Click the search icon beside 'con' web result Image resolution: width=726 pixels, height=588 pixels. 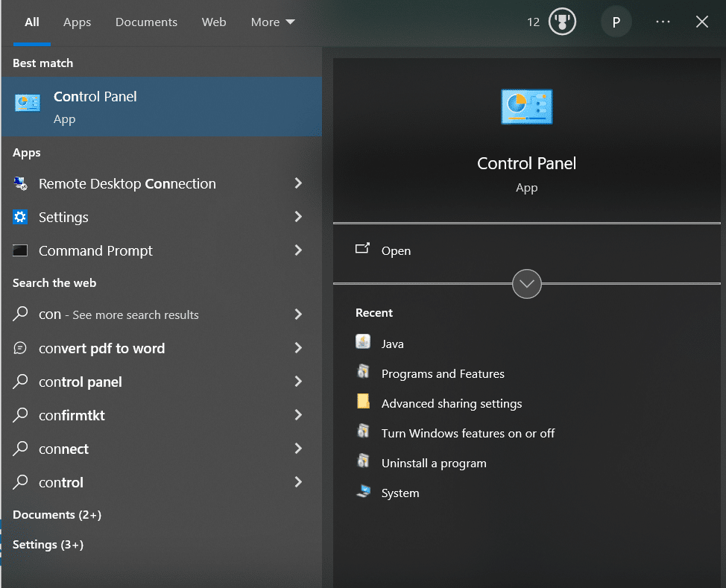(20, 314)
